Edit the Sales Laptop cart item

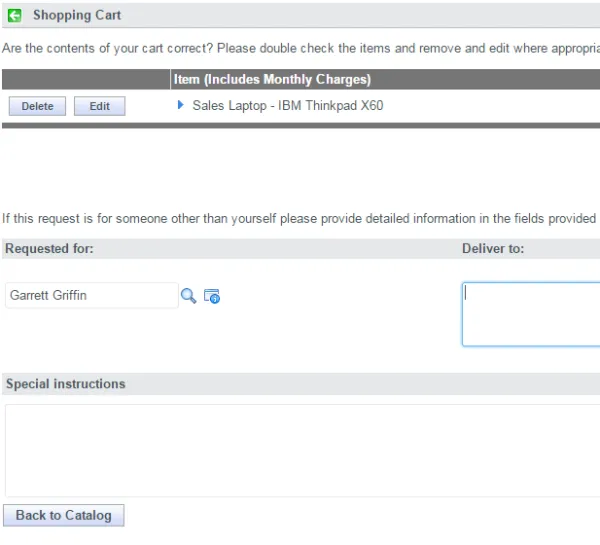[99, 106]
